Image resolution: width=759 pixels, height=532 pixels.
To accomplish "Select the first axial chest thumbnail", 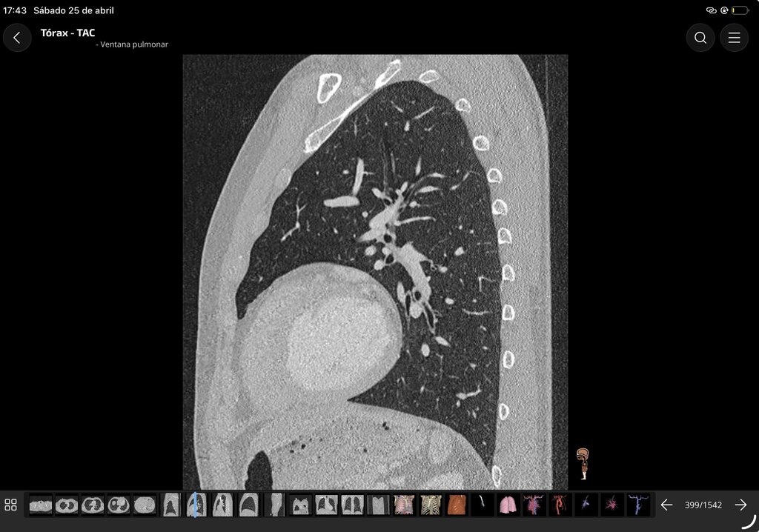I will click(x=41, y=505).
